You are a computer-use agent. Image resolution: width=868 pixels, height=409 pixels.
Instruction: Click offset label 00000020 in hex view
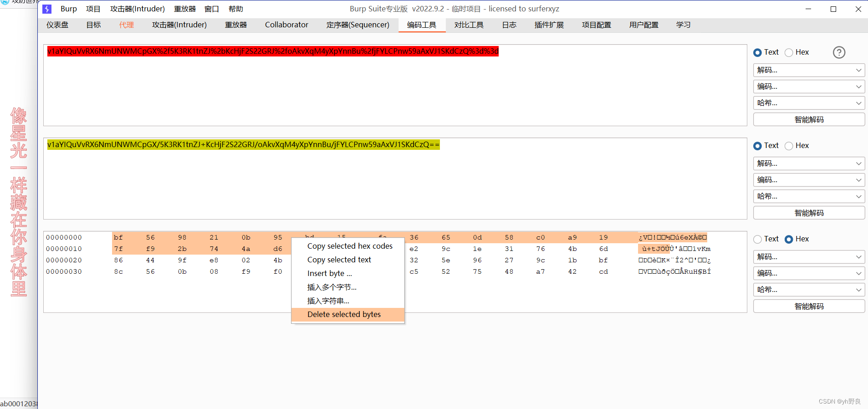64,260
